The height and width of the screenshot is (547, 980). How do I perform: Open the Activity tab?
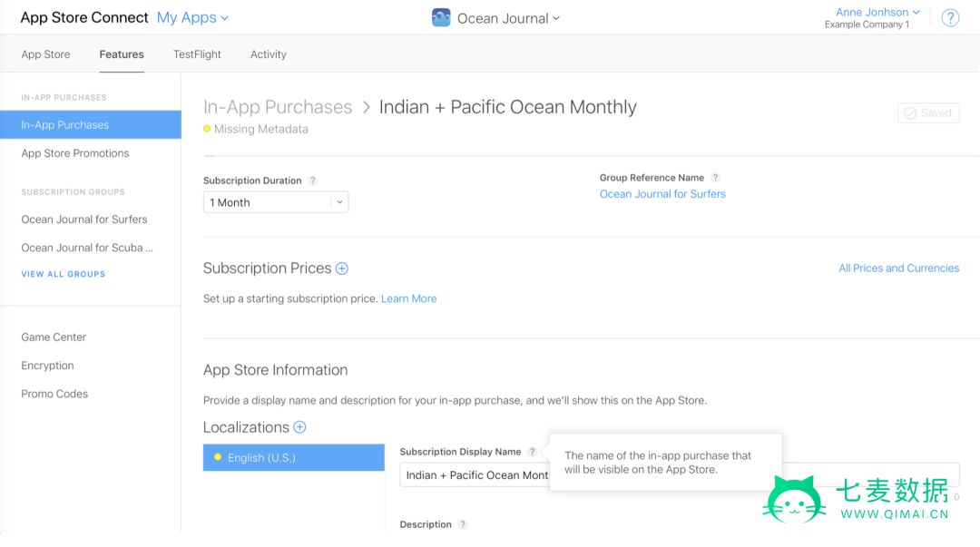coord(268,54)
